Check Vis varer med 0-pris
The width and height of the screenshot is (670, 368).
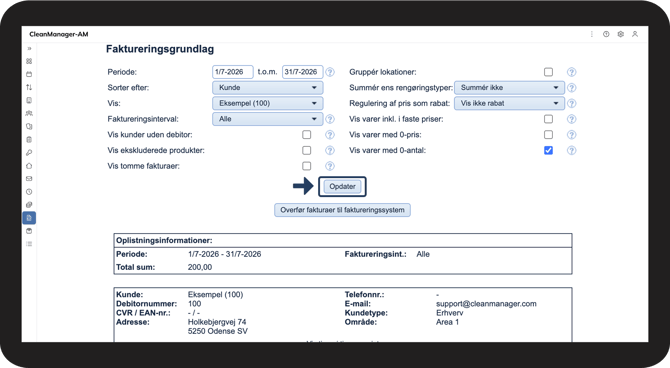(548, 135)
